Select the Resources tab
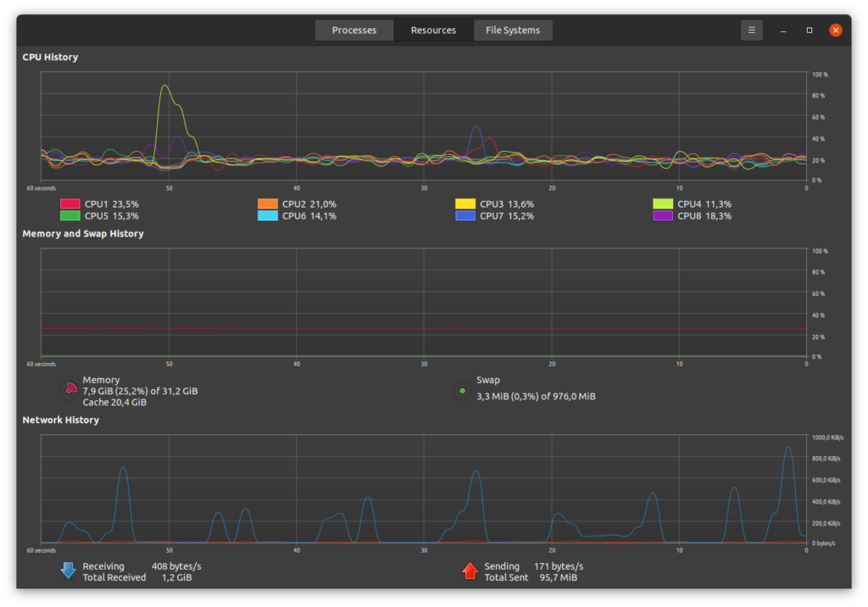This screenshot has width=868, height=607. pos(433,30)
